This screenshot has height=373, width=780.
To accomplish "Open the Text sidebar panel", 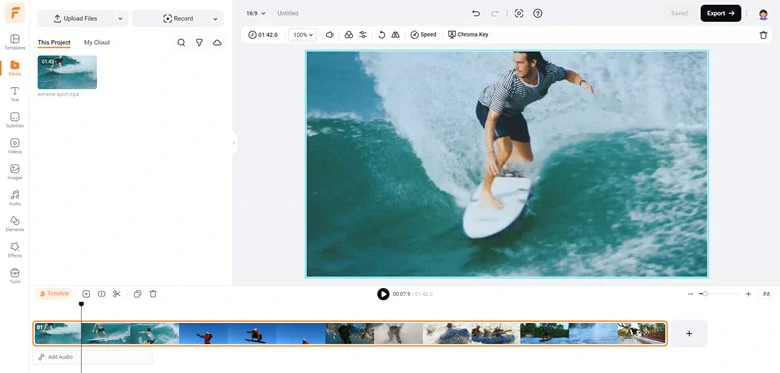I will point(15,94).
